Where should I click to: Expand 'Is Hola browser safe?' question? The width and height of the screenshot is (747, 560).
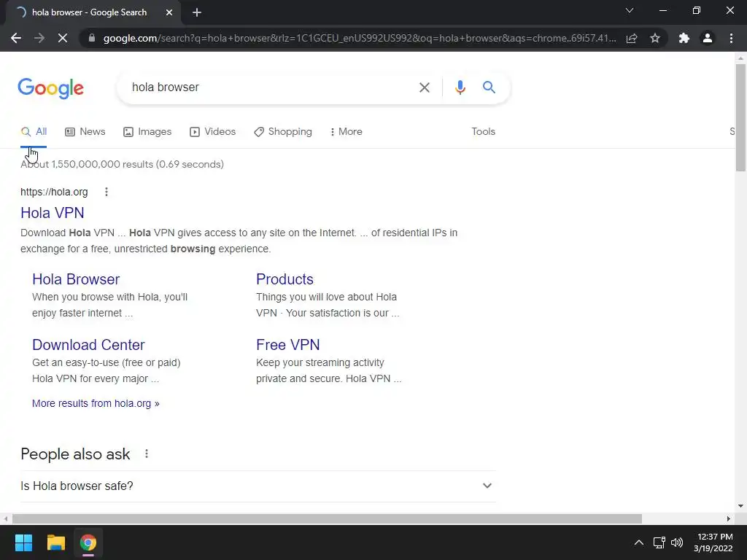coord(258,486)
